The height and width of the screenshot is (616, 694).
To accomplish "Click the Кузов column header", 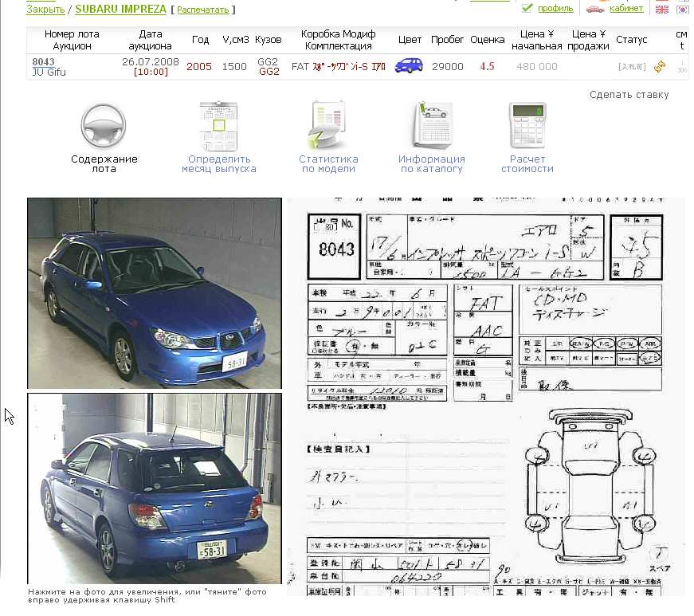I will pyautogui.click(x=269, y=40).
